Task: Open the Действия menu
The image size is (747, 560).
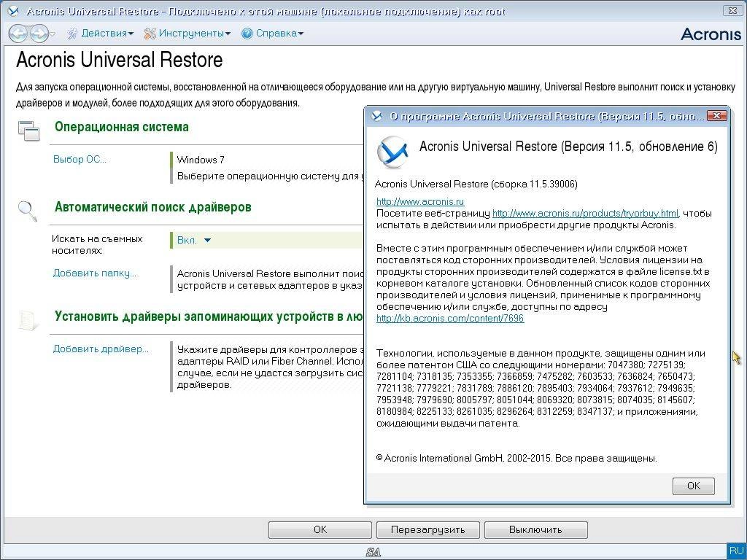Action: pos(107,34)
